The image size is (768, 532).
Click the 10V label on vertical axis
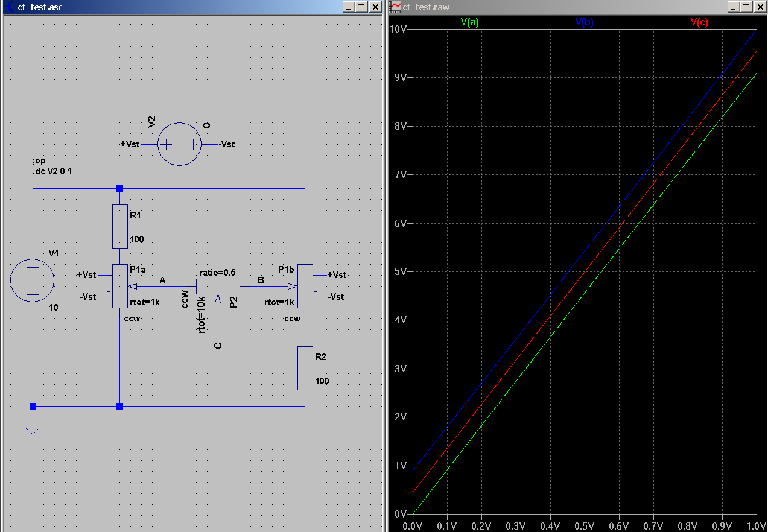point(399,29)
